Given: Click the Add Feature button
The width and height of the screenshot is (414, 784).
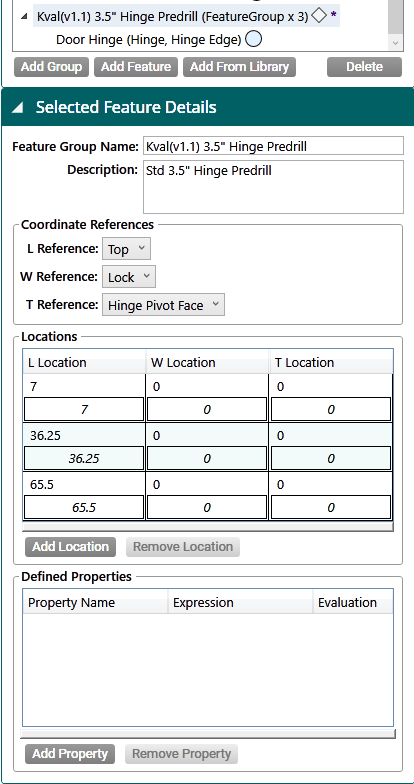Looking at the screenshot, I should (136, 67).
